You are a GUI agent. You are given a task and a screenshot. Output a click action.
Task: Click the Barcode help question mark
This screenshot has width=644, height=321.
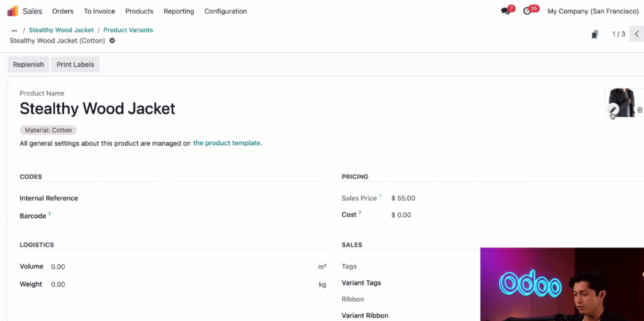pos(50,214)
